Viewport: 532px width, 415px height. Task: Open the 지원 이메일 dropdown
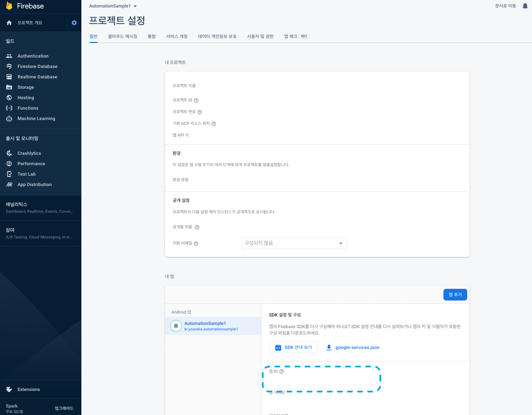tap(294, 243)
